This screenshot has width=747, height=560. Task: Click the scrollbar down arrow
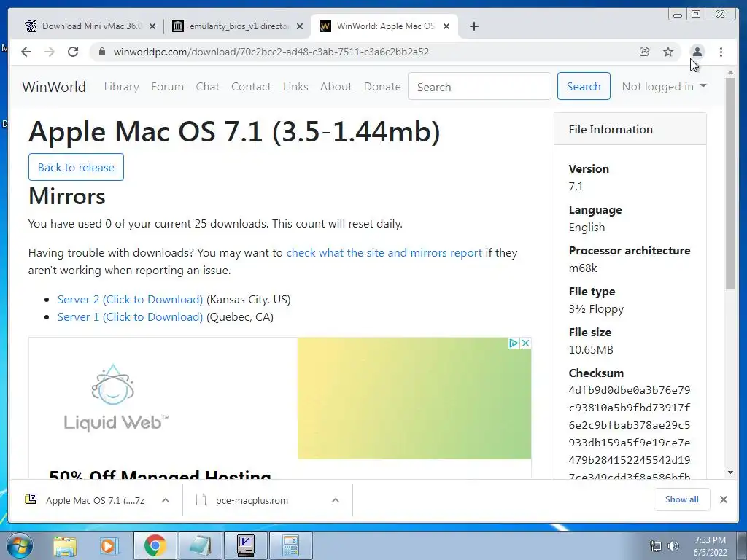coord(730,472)
